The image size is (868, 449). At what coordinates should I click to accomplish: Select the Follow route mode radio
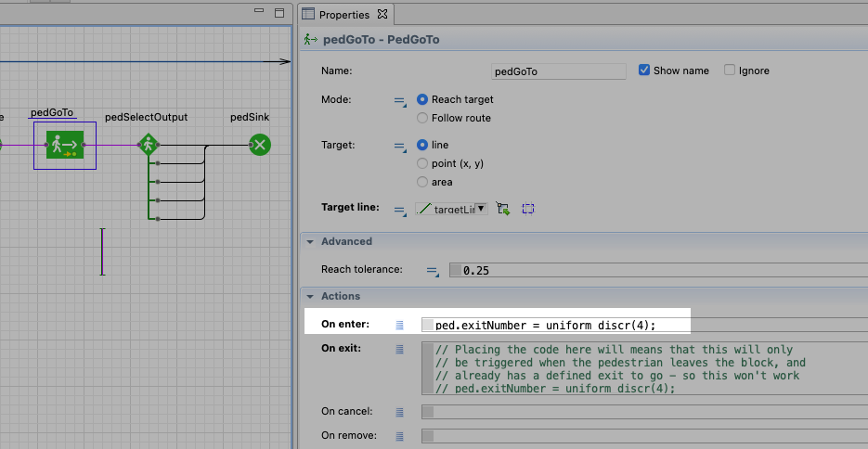coord(422,118)
